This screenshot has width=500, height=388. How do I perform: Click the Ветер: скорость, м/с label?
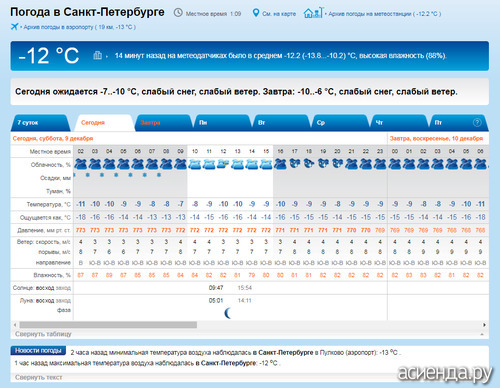[x=44, y=242]
